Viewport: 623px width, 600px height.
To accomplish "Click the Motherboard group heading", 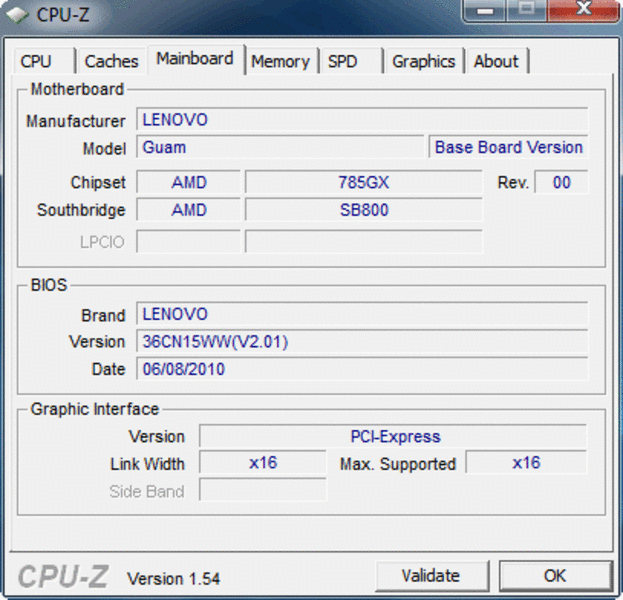I will click(x=77, y=89).
